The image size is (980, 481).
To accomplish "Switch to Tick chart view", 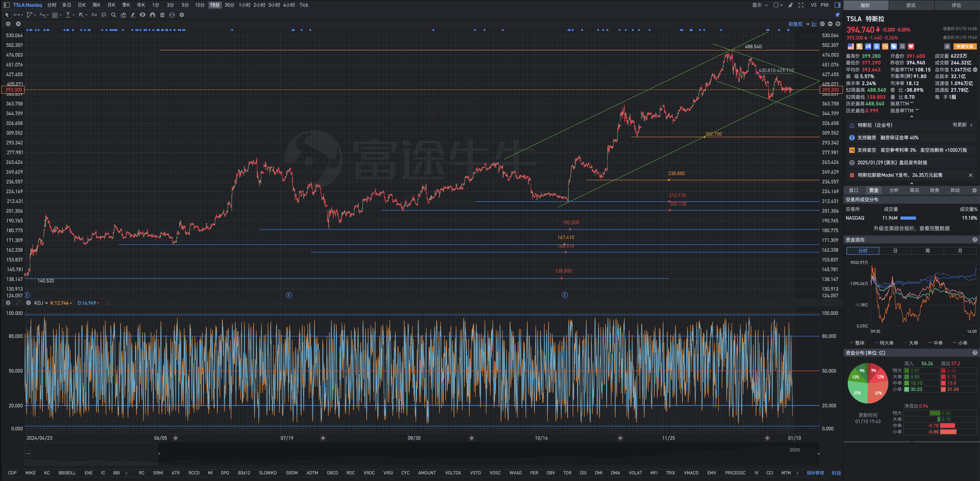I will 304,5.
